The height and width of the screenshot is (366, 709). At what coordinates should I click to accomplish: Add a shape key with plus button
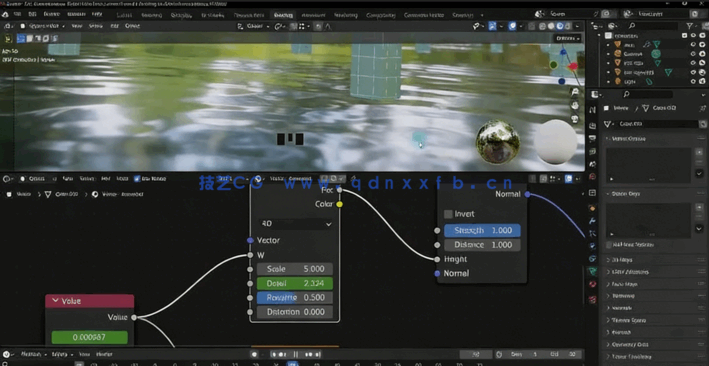point(700,208)
